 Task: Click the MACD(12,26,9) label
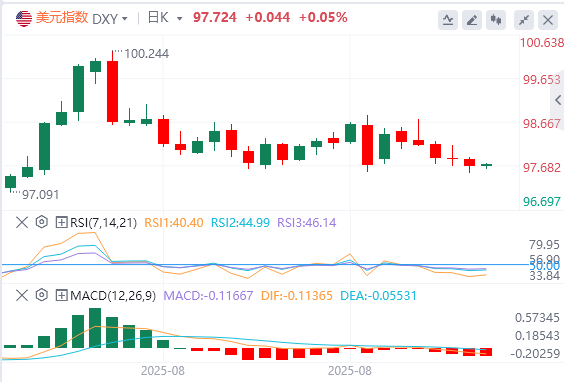click(x=113, y=296)
